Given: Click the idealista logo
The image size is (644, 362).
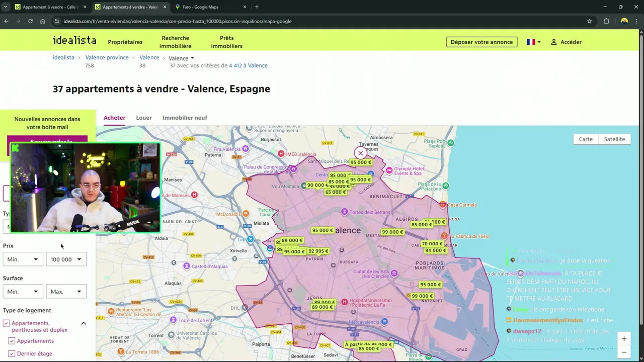Looking at the screenshot, I should (x=74, y=40).
